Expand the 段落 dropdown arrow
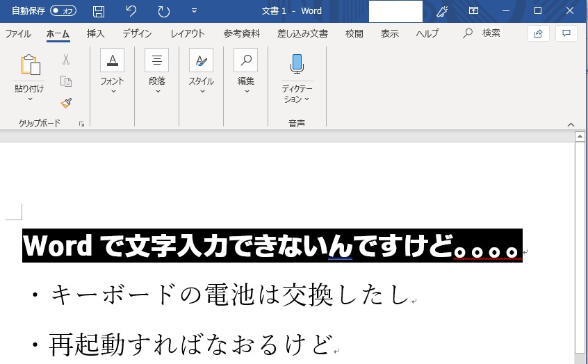Viewport: 588px width, 364px height. tap(158, 91)
